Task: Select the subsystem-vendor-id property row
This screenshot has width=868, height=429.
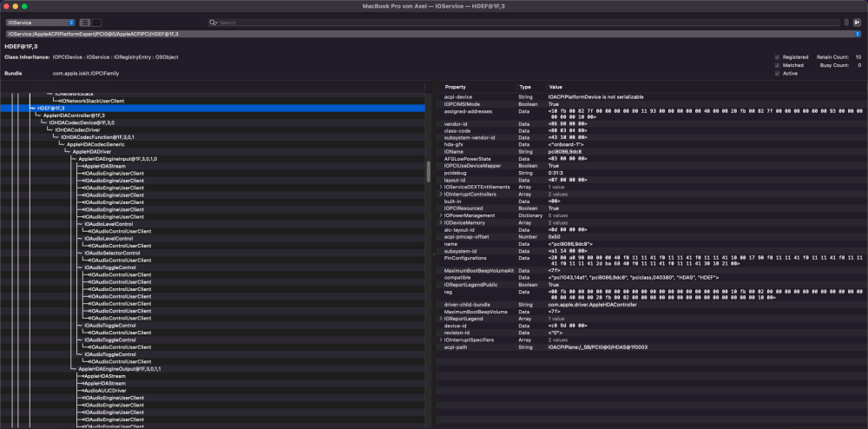Action: point(652,137)
